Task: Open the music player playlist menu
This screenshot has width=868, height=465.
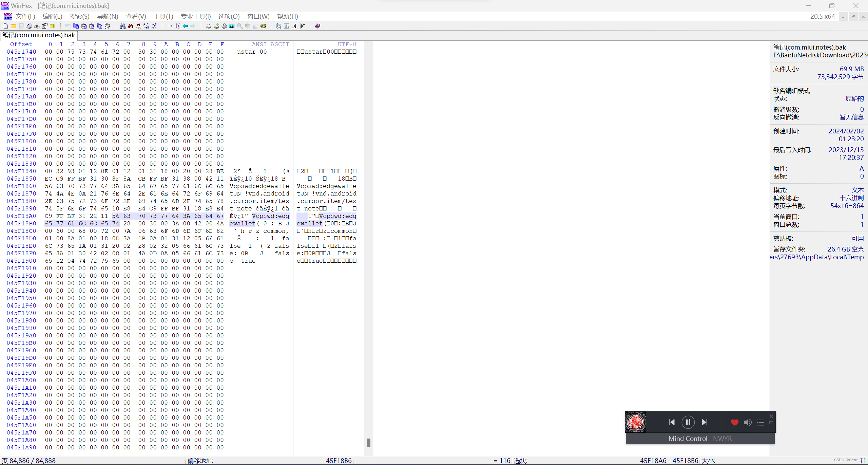Action: point(760,422)
